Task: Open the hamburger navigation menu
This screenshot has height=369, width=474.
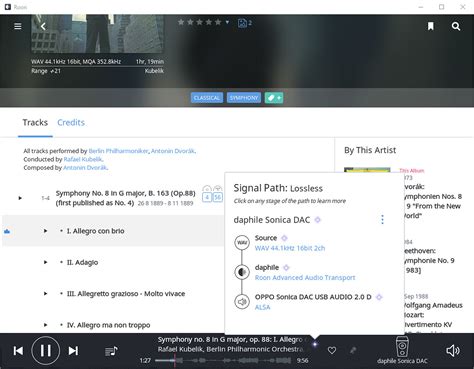Action: pos(18,26)
